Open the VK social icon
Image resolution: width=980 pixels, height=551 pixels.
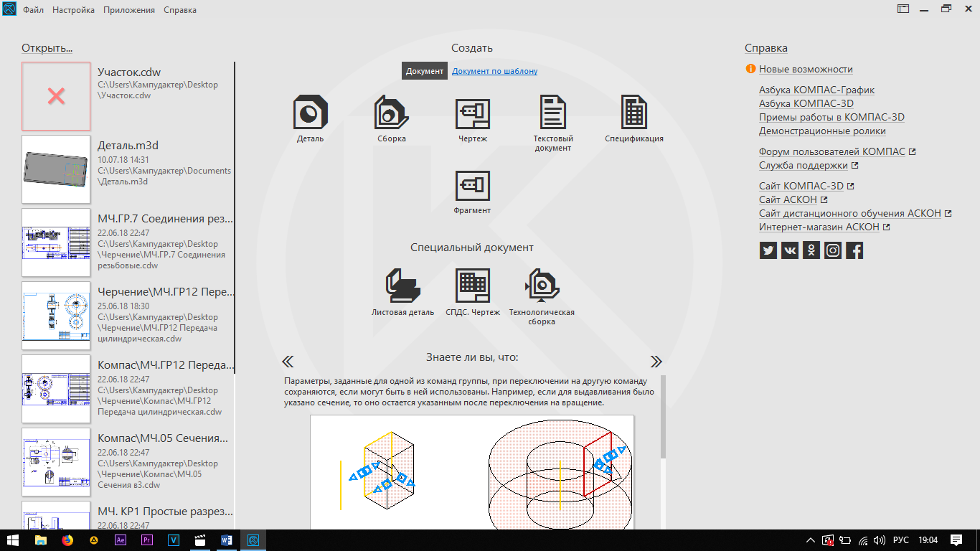click(x=790, y=250)
